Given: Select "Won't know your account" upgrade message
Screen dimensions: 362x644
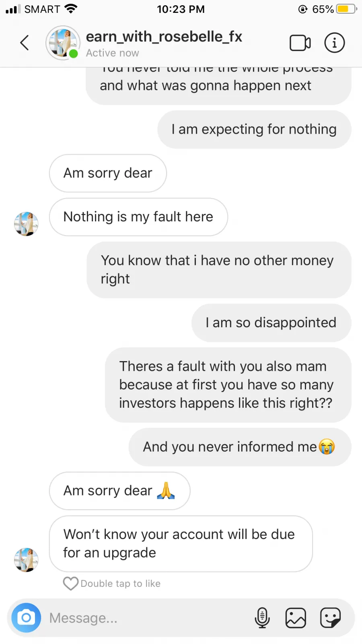Looking at the screenshot, I should pos(181,543).
